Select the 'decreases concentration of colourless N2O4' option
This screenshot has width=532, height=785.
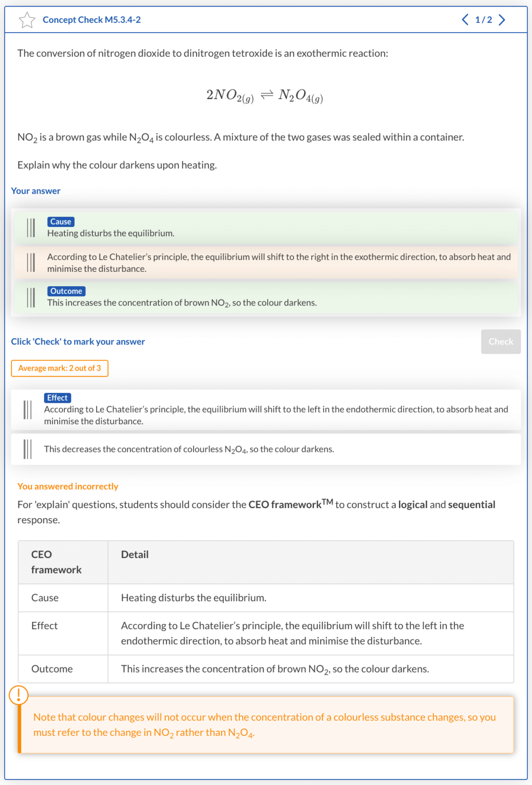click(276, 449)
